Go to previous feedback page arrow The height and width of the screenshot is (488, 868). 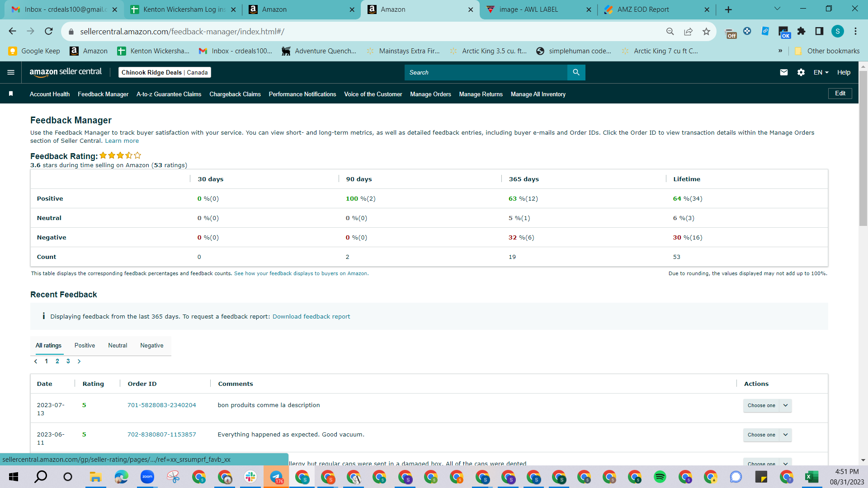tap(36, 361)
